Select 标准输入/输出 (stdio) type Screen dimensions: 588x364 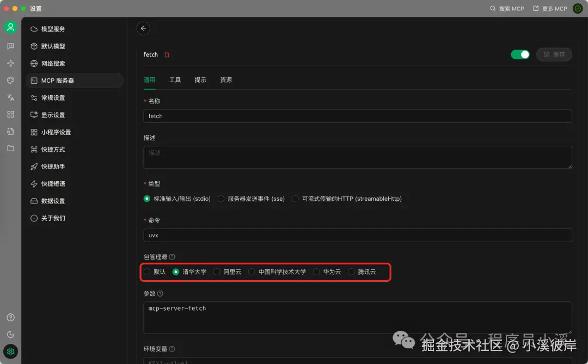[x=177, y=199]
